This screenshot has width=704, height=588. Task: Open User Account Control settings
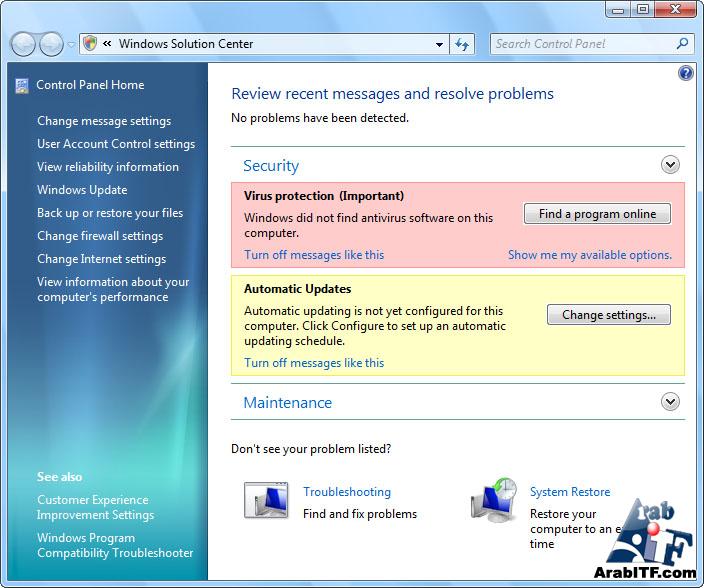116,144
